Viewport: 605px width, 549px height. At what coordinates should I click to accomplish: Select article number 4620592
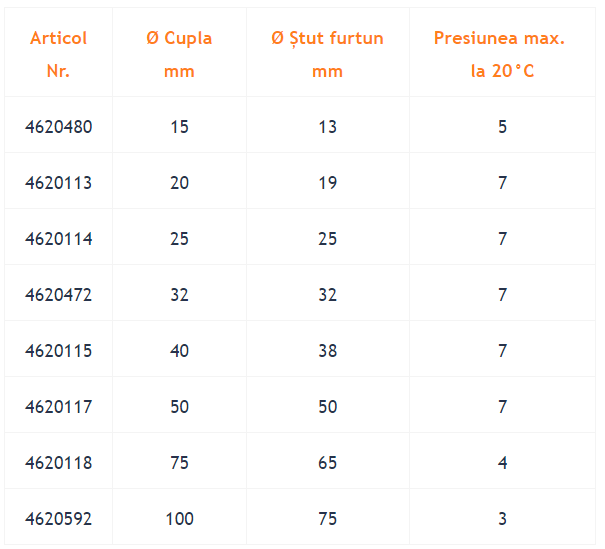coord(59,519)
